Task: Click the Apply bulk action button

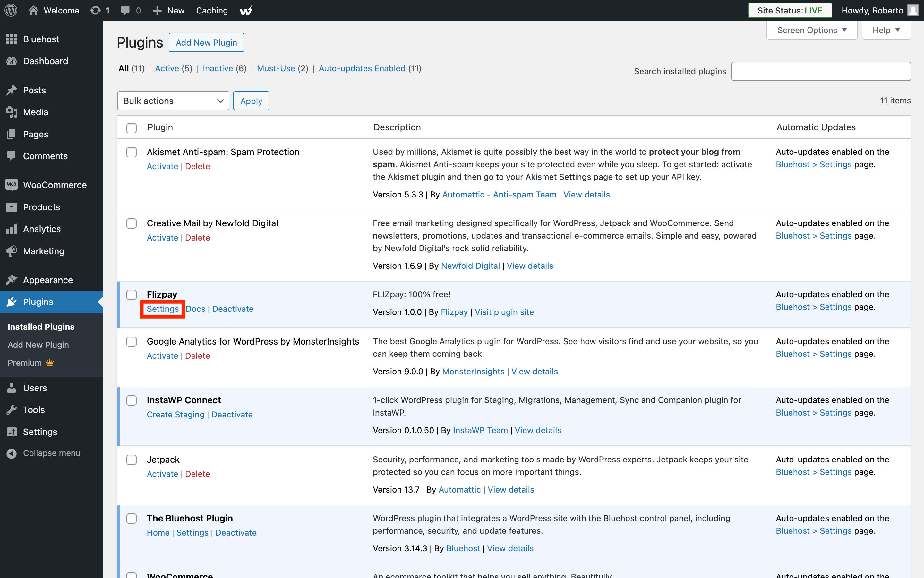Action: click(x=251, y=101)
